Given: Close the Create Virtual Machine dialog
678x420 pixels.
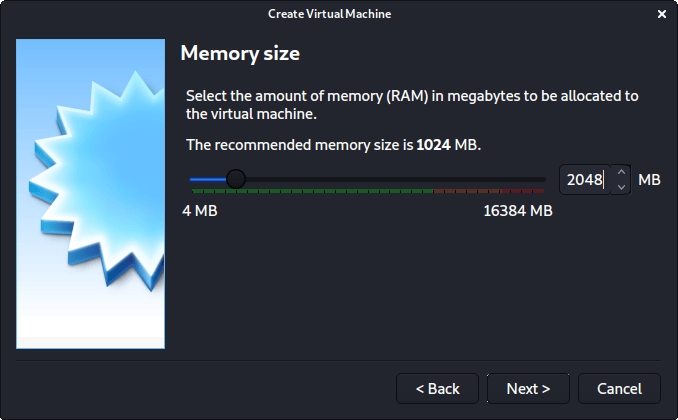Looking at the screenshot, I should pos(662,14).
